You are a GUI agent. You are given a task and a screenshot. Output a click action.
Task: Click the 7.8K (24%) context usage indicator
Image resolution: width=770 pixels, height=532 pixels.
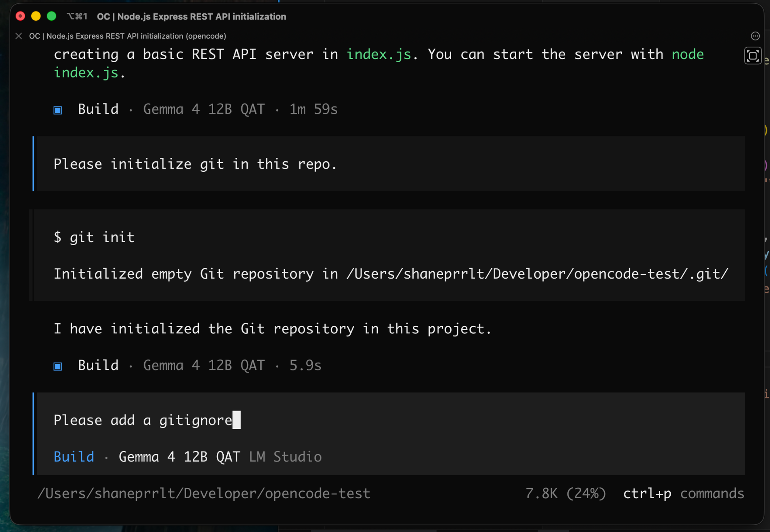pos(566,493)
